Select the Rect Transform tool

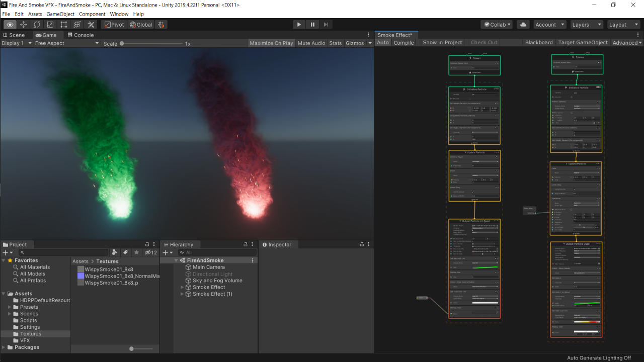(64, 25)
